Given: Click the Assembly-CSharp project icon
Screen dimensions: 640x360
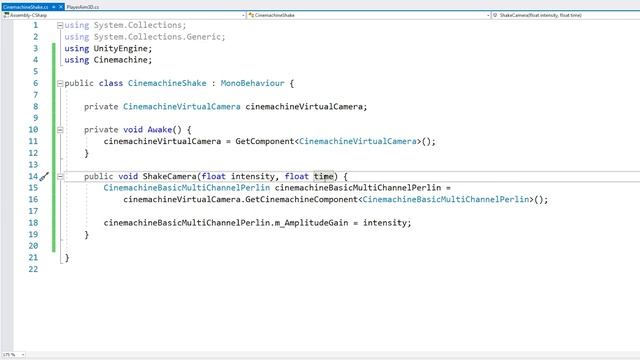Looking at the screenshot, I should [x=6, y=15].
